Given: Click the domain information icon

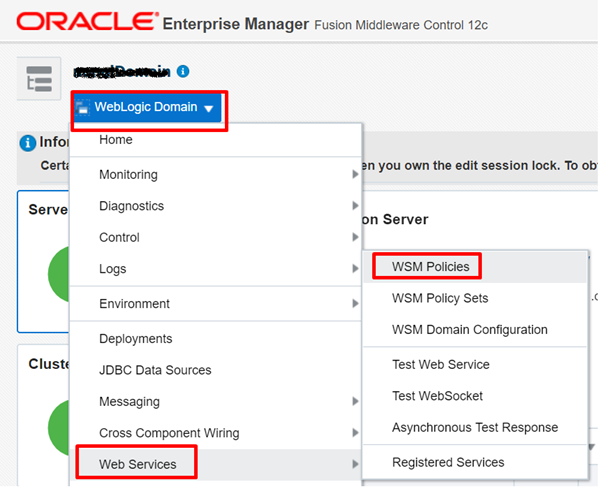Looking at the screenshot, I should [x=183, y=71].
